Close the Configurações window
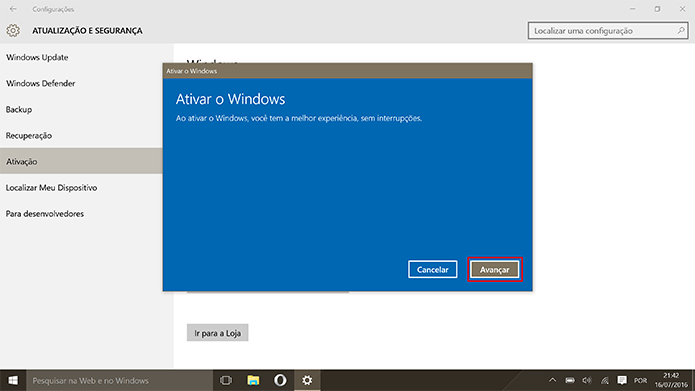 pyautogui.click(x=683, y=9)
